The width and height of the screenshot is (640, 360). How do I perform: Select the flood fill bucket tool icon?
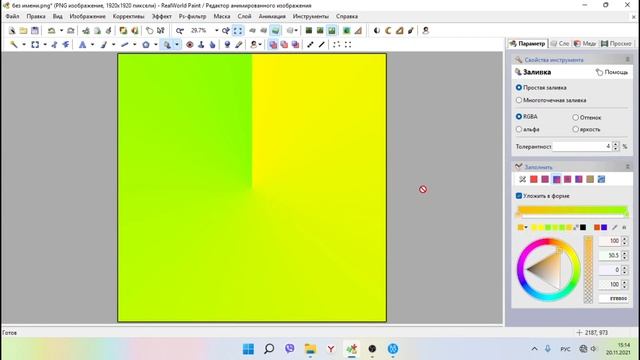pyautogui.click(x=167, y=44)
